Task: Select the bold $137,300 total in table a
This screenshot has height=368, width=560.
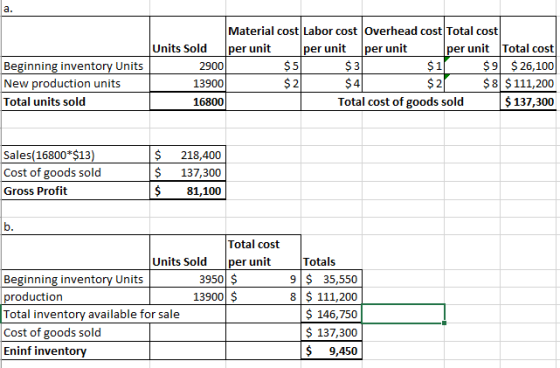Action: (528, 101)
